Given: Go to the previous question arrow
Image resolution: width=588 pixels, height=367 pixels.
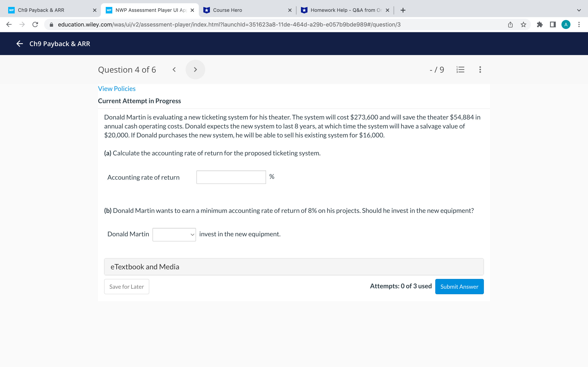Looking at the screenshot, I should (174, 70).
